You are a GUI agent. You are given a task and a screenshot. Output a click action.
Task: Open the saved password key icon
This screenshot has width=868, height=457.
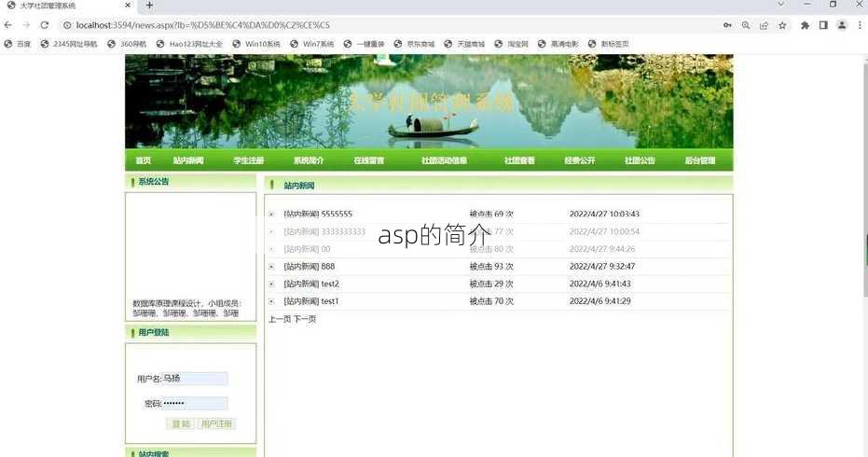pyautogui.click(x=727, y=25)
